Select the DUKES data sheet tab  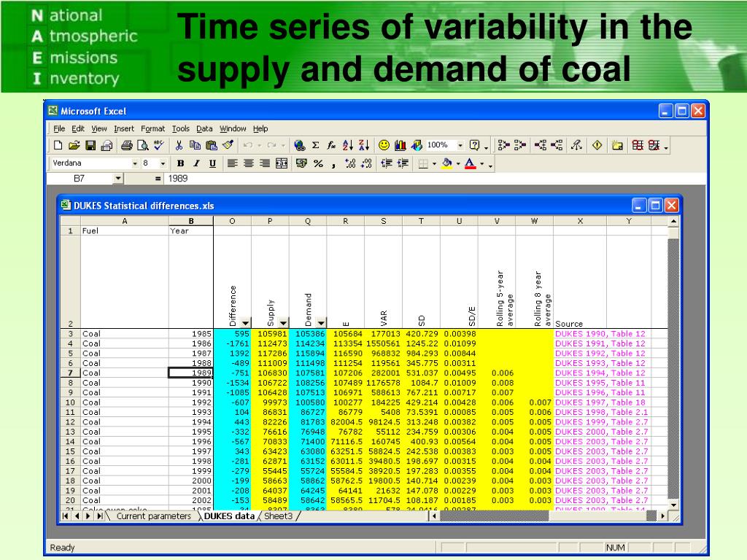point(229,516)
